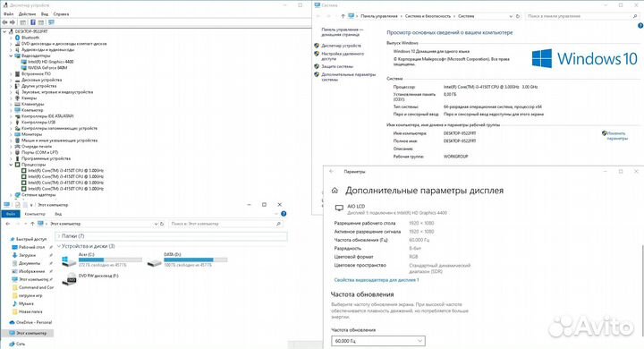Open Настройка удаленного доступа link
This screenshot has height=349, width=644.
click(x=343, y=56)
